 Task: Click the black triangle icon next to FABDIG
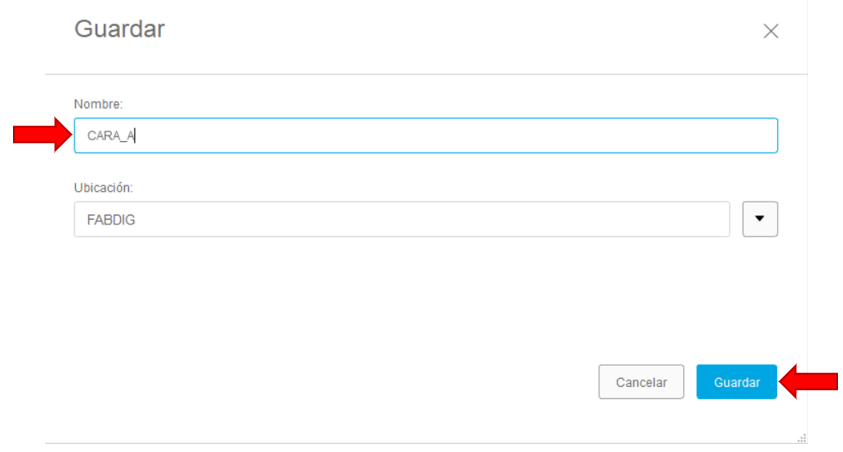[x=760, y=218]
